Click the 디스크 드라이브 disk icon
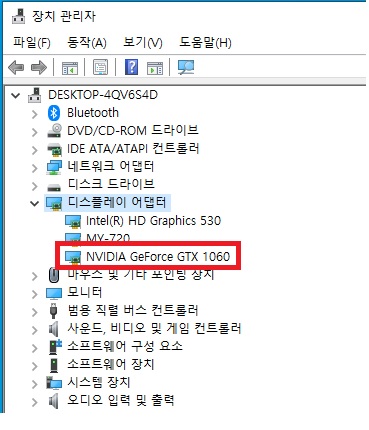The height and width of the screenshot is (430, 369). coord(54,187)
